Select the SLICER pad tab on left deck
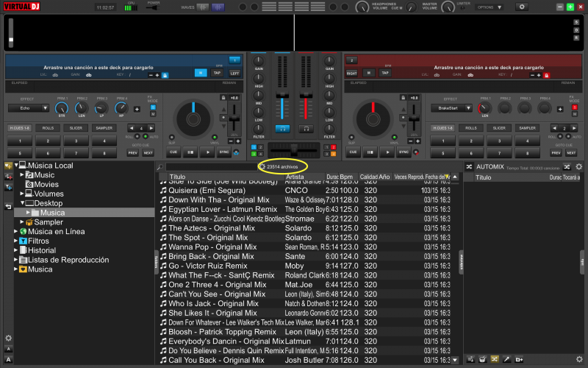The width and height of the screenshot is (588, 368). click(76, 128)
